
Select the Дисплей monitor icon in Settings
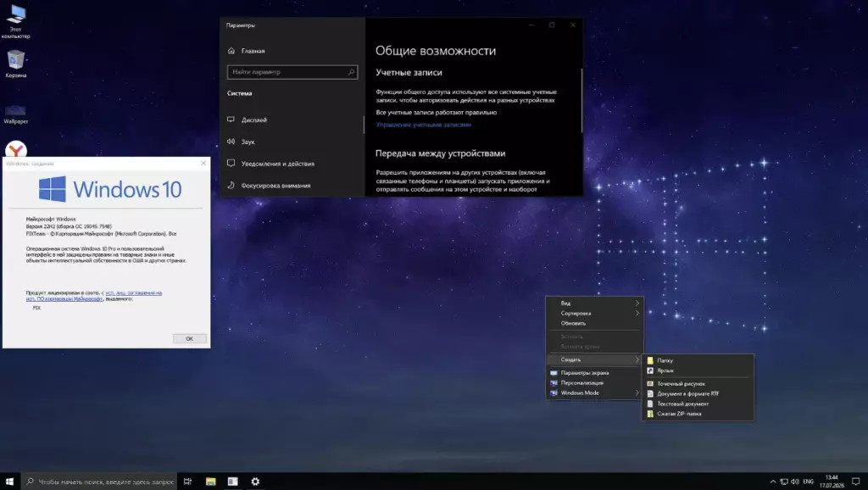[231, 120]
